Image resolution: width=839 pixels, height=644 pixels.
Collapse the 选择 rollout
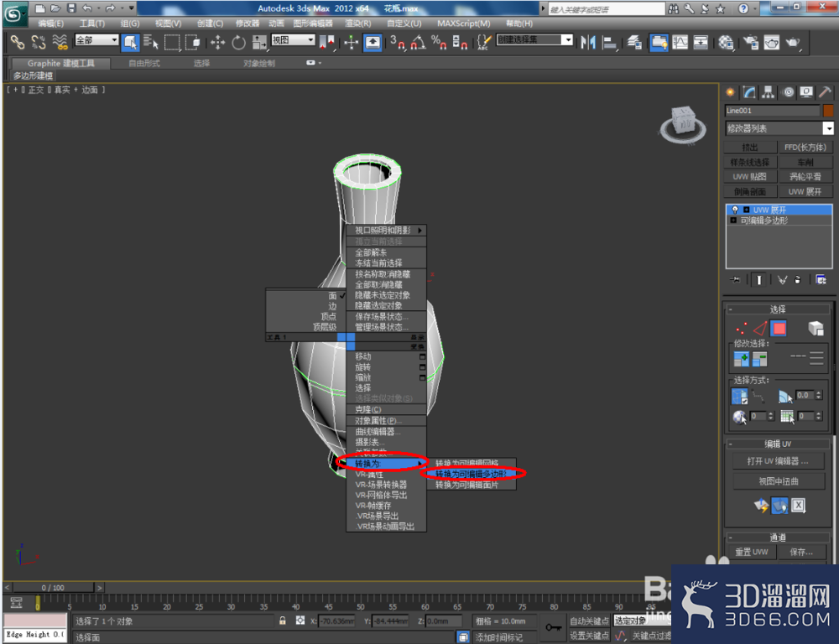[778, 309]
